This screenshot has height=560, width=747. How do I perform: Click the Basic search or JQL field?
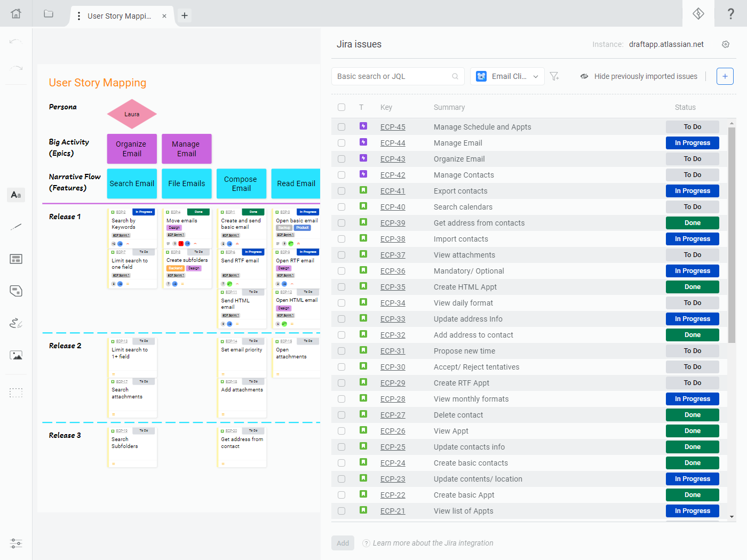point(393,76)
